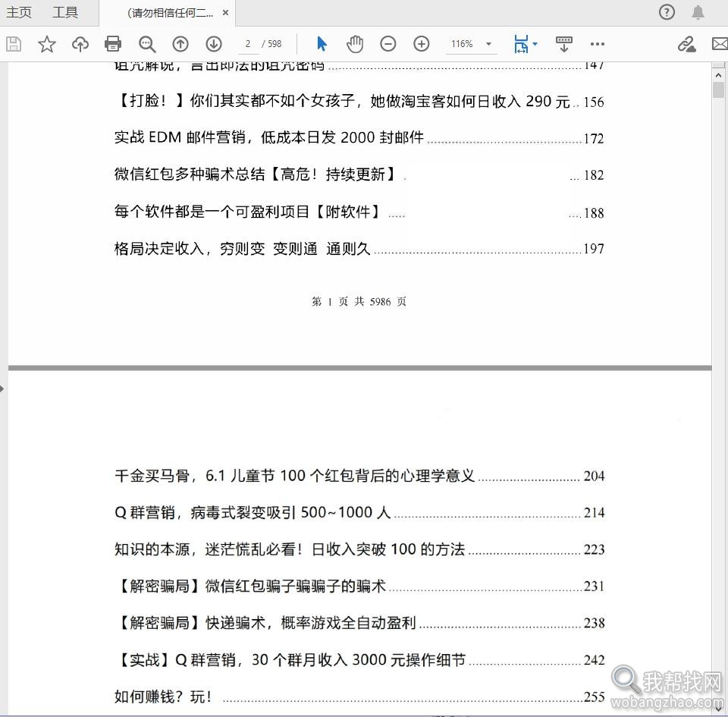The height and width of the screenshot is (717, 728).
Task: Open the help question mark icon
Action: (x=667, y=12)
